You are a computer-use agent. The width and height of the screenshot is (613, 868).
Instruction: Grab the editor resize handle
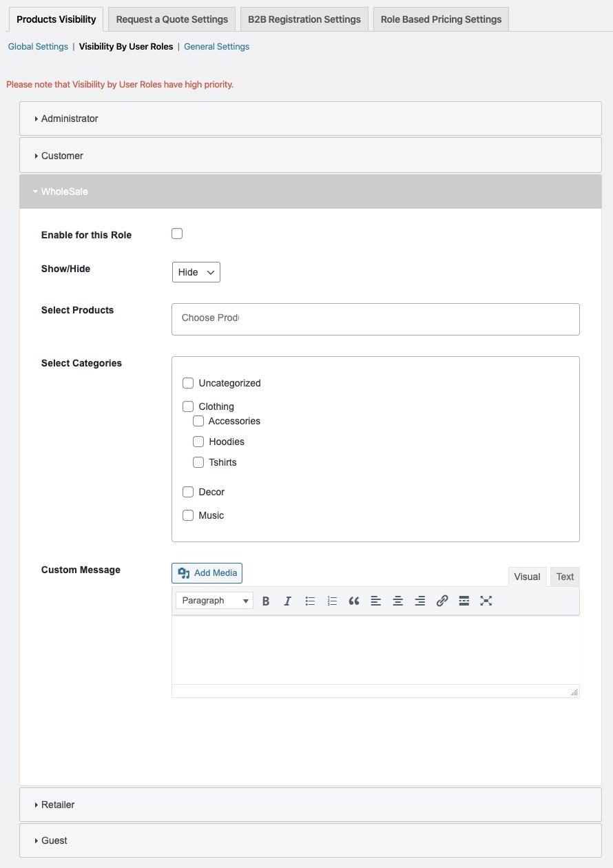(x=574, y=692)
